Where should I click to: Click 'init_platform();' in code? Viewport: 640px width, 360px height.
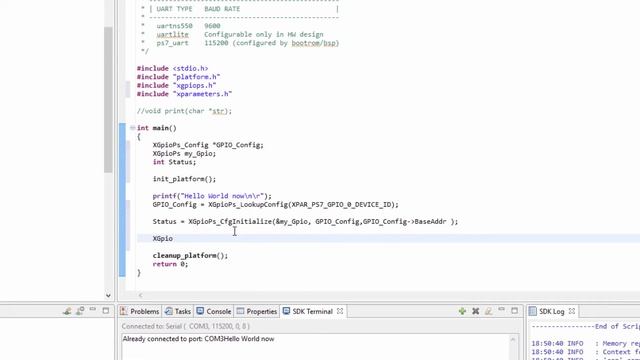184,179
